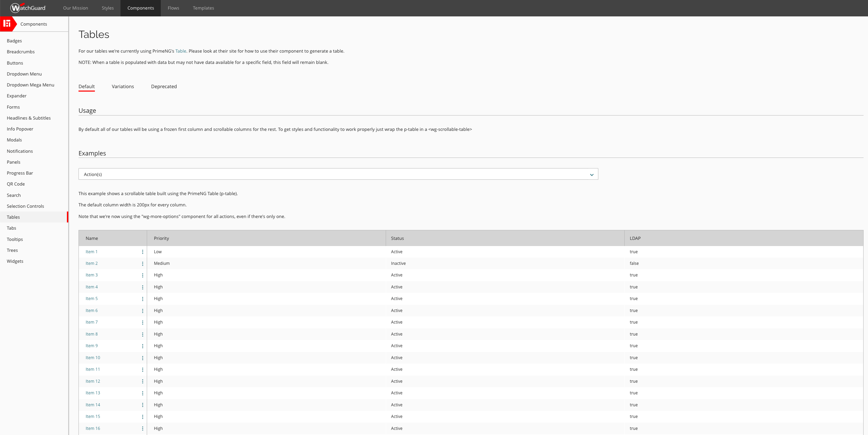The image size is (868, 435).
Task: Go to Templates in top navigation
Action: [203, 8]
